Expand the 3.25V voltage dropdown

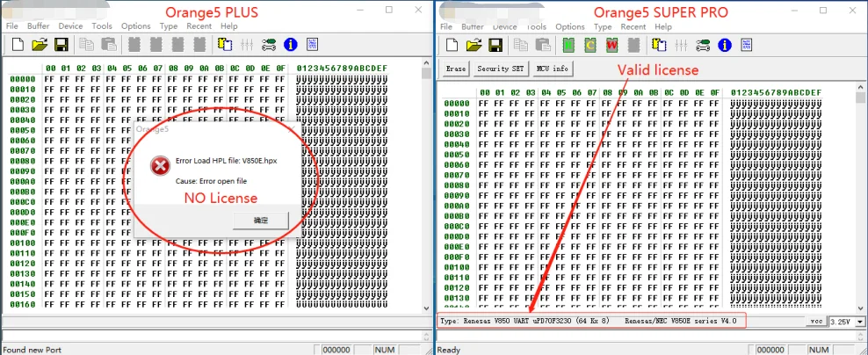[860, 322]
